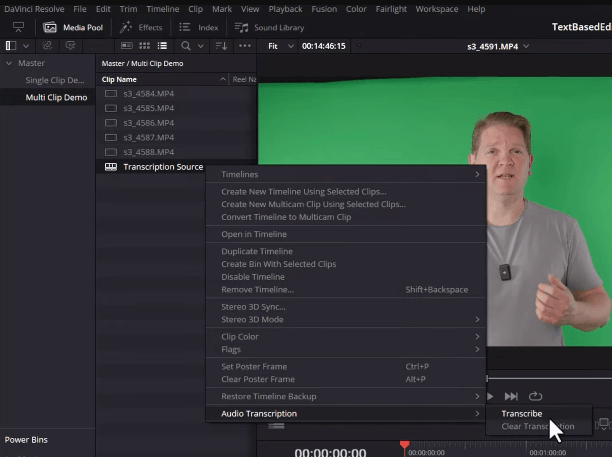Expand the Clip Color submenu
The width and height of the screenshot is (612, 457).
[346, 337]
